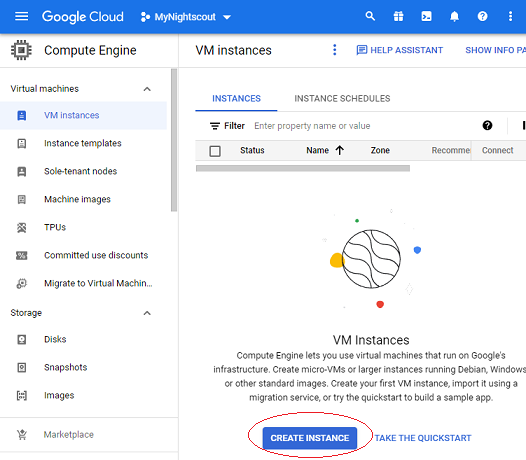The width and height of the screenshot is (526, 460).
Task: Collapse the Virtual machines section
Action: [147, 89]
